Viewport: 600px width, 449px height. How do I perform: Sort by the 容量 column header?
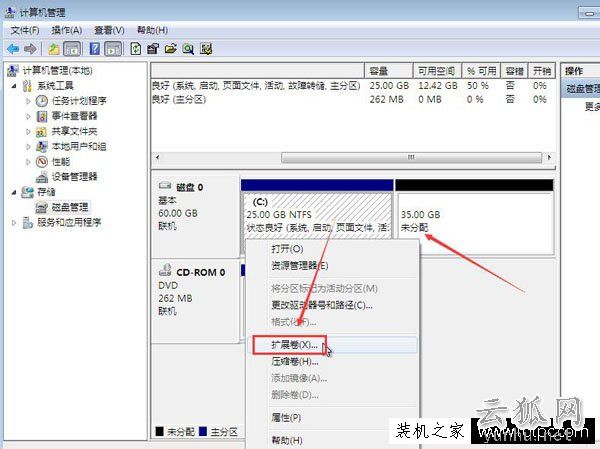pyautogui.click(x=389, y=71)
